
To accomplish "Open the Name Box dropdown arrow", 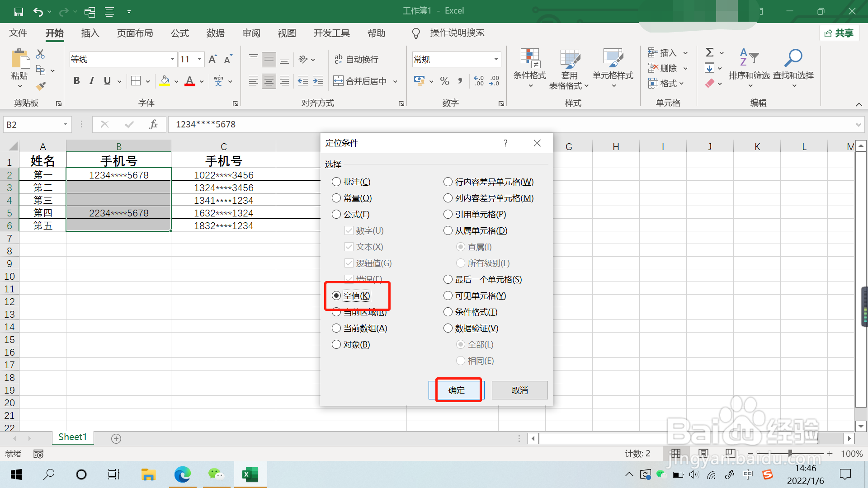I will (65, 124).
